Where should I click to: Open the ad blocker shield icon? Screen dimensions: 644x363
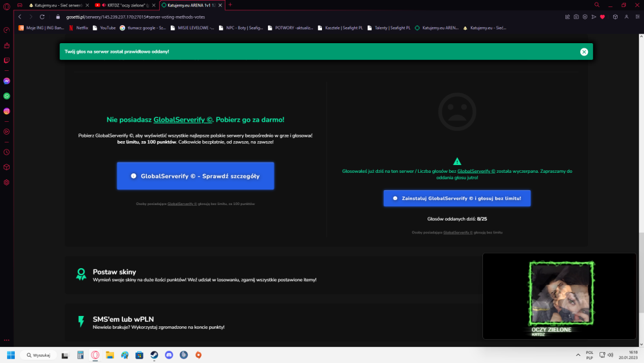tap(585, 17)
